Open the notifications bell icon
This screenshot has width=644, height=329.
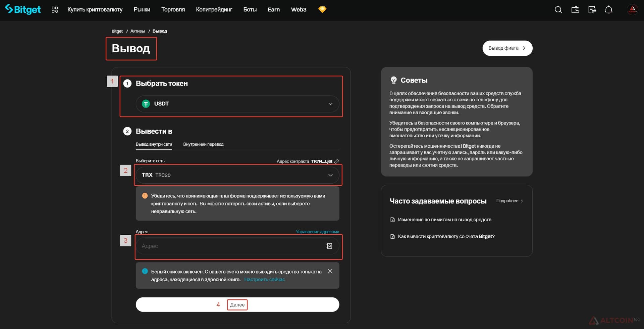click(609, 10)
